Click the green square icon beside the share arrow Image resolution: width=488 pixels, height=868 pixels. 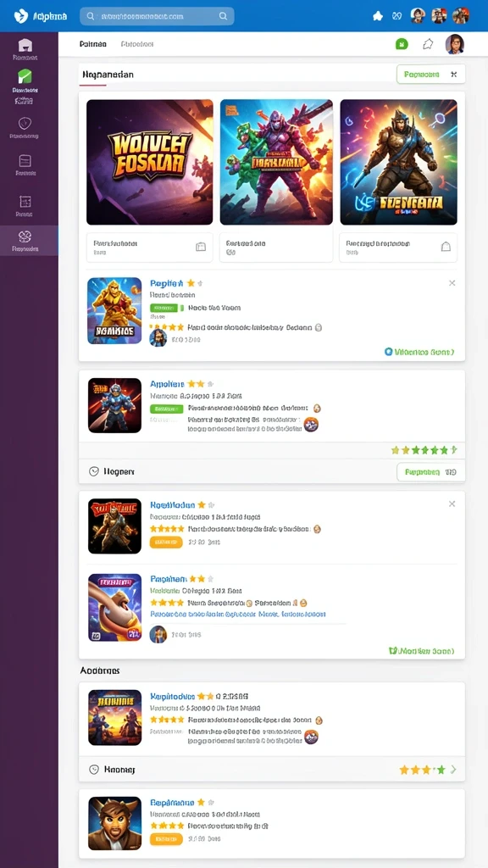coord(402,44)
